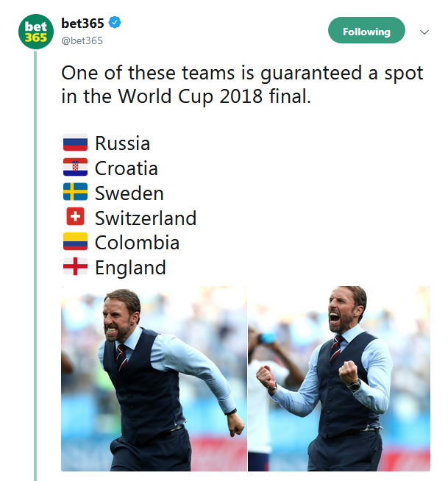The width and height of the screenshot is (448, 481).
Task: Click the word Switzerland in the list
Action: click(x=146, y=218)
